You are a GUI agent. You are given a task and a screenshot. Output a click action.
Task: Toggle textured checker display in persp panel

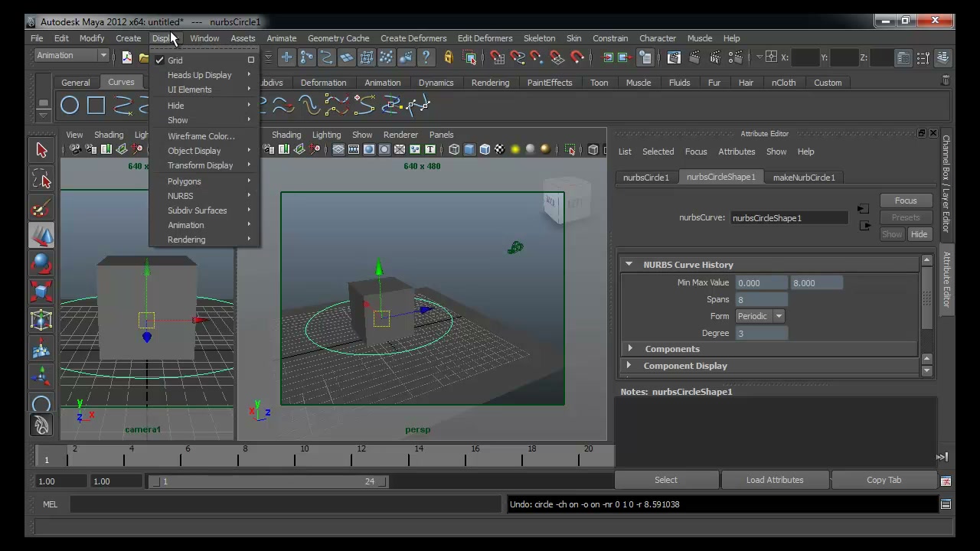pyautogui.click(x=500, y=149)
